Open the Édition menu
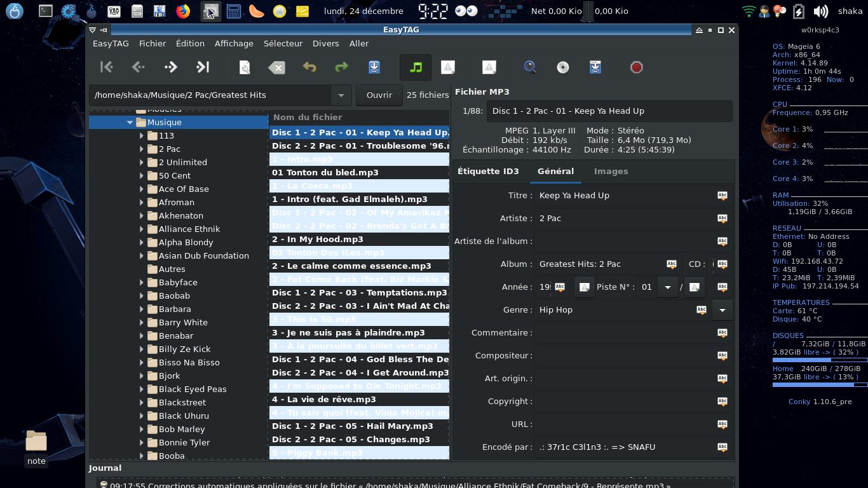 pyautogui.click(x=190, y=43)
